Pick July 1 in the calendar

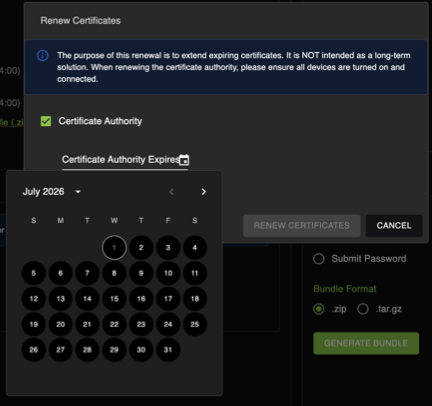click(114, 248)
